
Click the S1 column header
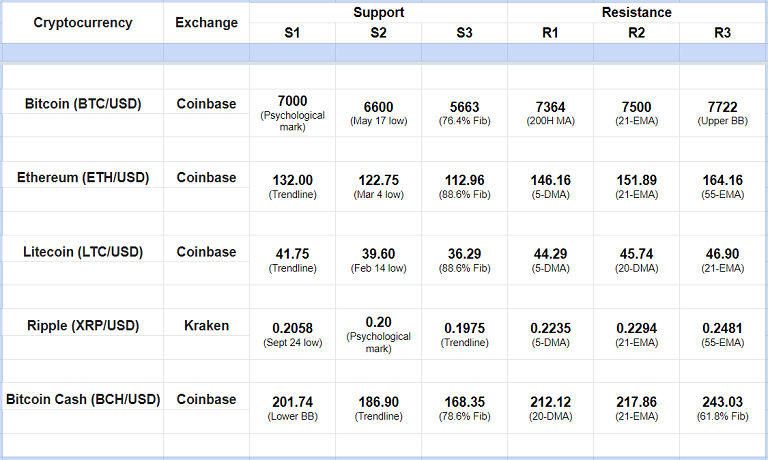292,33
